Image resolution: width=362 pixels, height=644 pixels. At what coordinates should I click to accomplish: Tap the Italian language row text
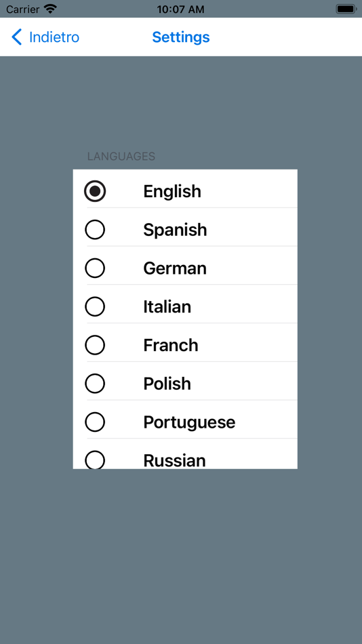[x=167, y=307]
